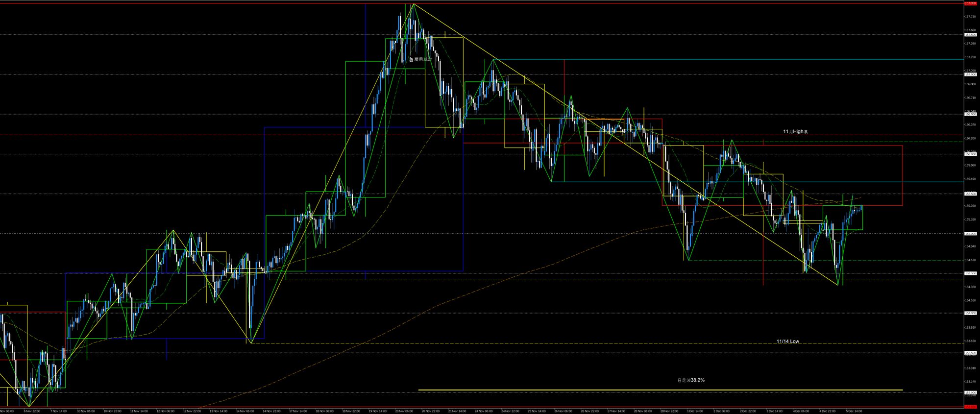
Task: Click the 13 Nov 14:00 time label
Action: (x=219, y=411)
